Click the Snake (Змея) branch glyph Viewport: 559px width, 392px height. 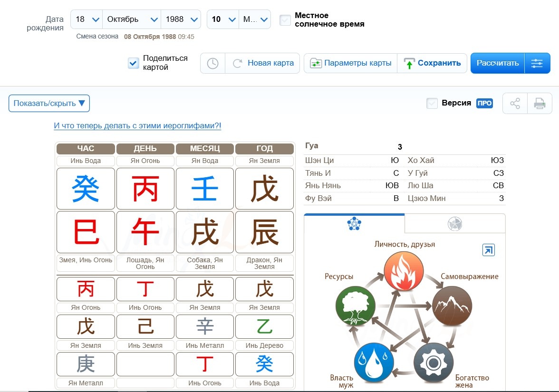click(x=86, y=232)
